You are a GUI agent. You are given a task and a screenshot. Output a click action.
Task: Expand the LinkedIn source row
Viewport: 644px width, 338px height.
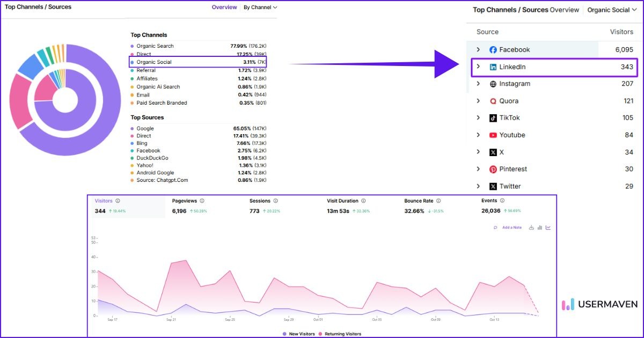coord(478,67)
